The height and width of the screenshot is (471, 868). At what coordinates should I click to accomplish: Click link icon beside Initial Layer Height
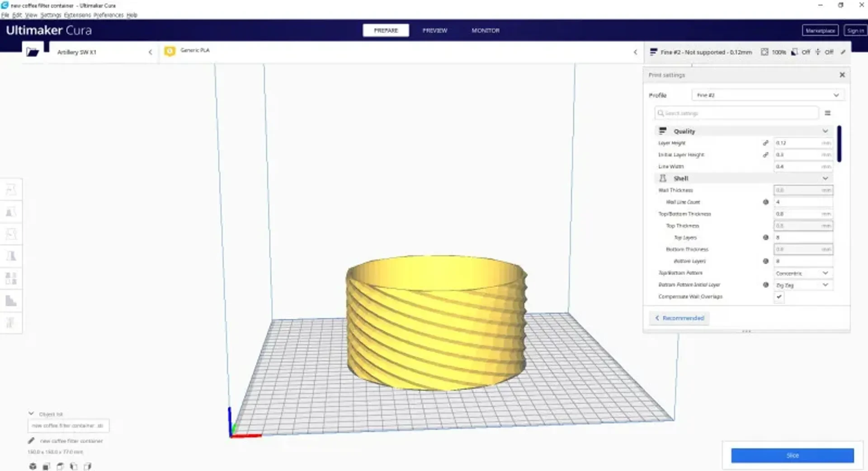(766, 155)
